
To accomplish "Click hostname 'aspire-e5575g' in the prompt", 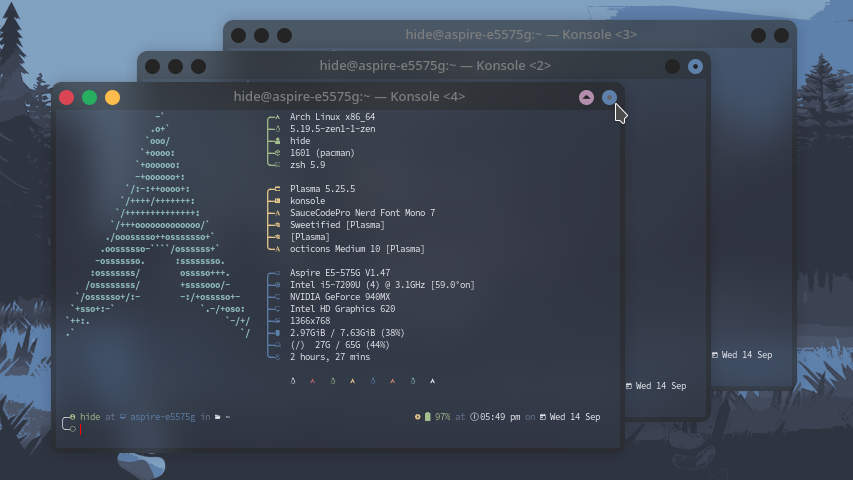I will (x=162, y=417).
